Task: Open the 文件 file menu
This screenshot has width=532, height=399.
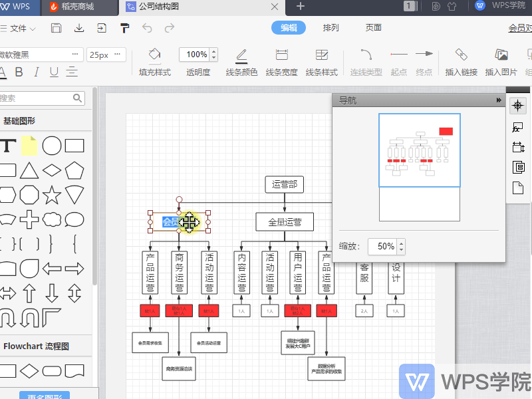Action: (x=19, y=28)
